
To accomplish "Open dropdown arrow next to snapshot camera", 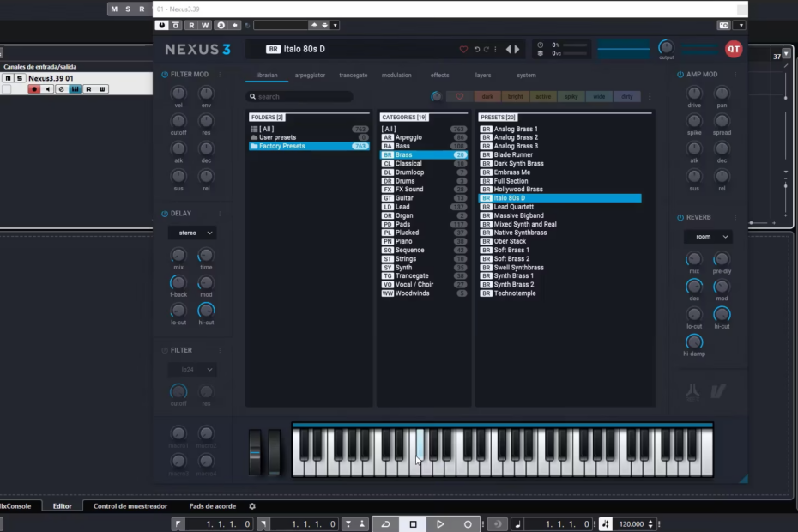I will (741, 25).
